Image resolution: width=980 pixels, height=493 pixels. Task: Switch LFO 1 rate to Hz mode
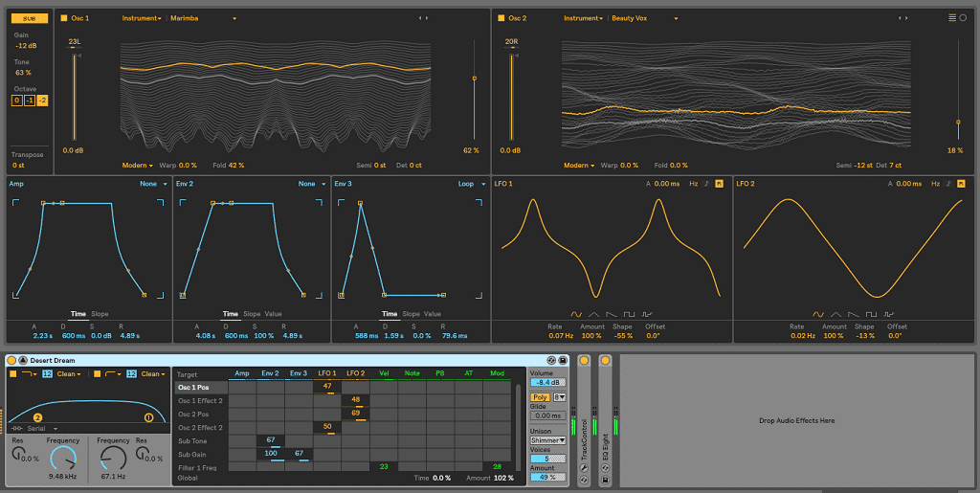point(693,184)
